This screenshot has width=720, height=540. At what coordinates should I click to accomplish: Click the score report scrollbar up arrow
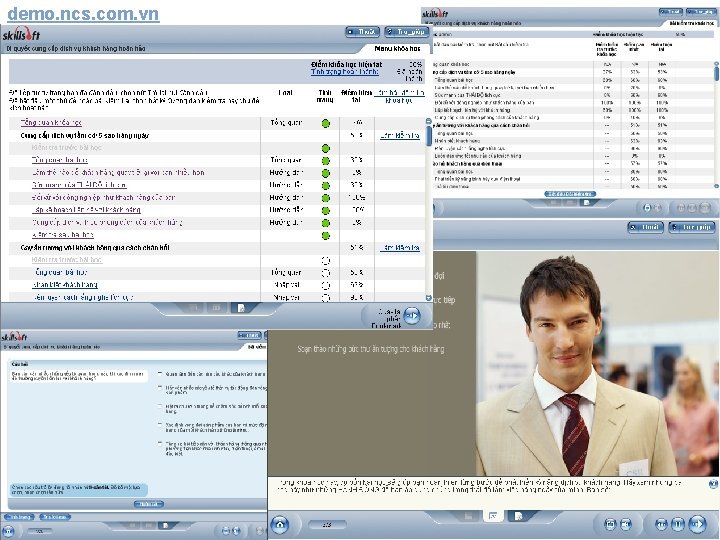[x=716, y=64]
